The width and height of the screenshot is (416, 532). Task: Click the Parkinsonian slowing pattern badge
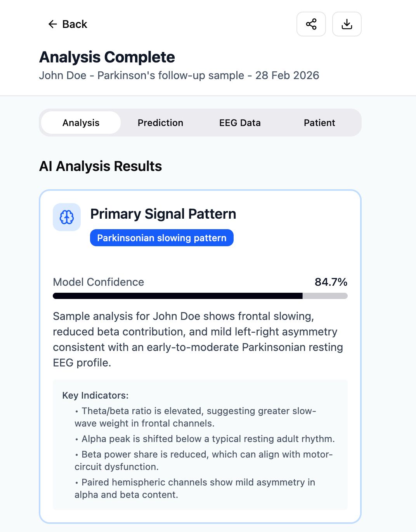click(x=161, y=238)
